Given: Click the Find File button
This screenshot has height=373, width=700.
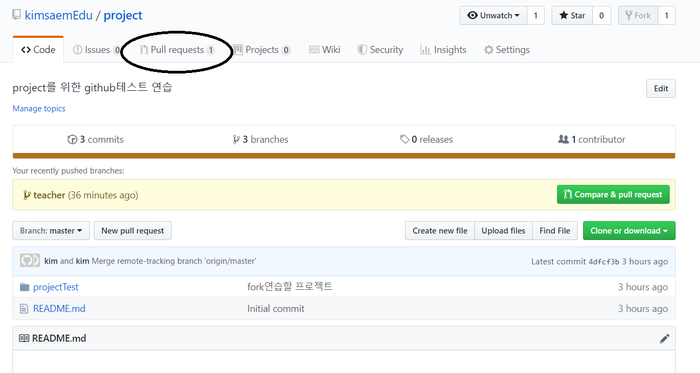Looking at the screenshot, I should point(554,231).
